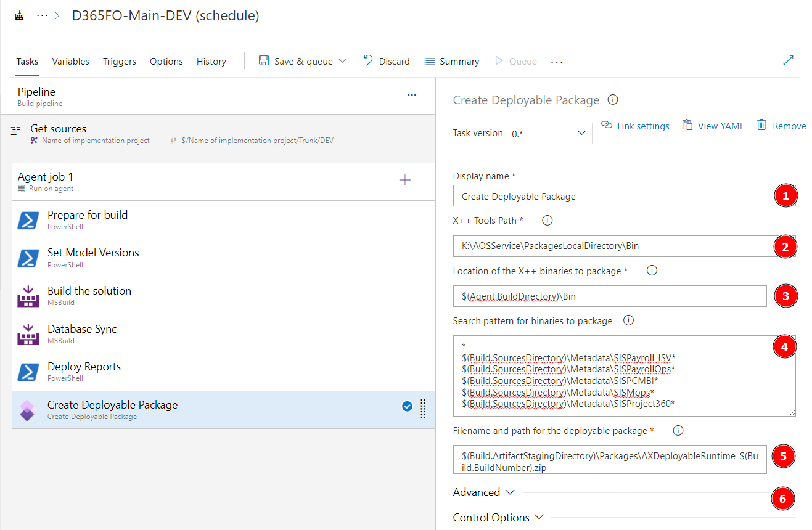Disable the Create Deployable Package task via its checkmark
Viewport: 812px width, 530px height.
407,406
